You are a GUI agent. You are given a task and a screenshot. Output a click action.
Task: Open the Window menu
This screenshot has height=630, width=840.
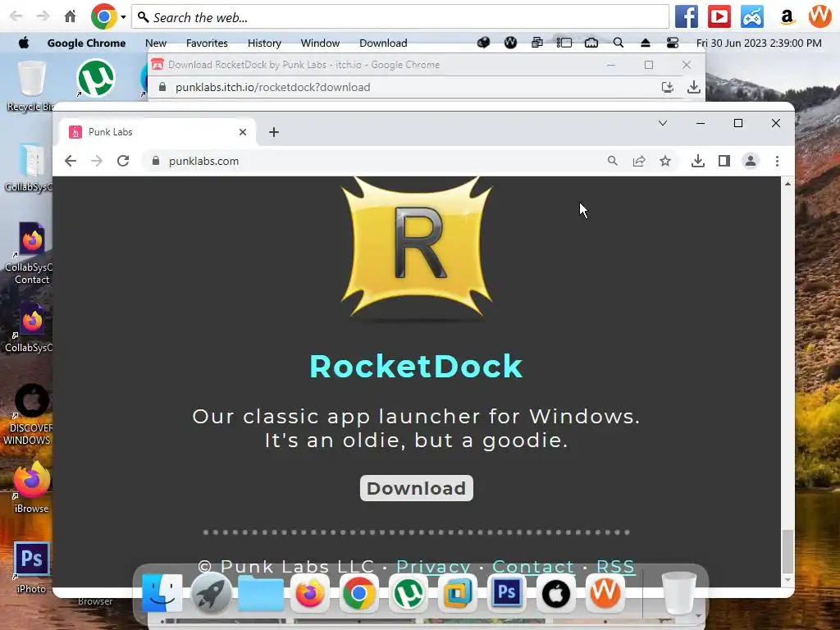coord(320,43)
